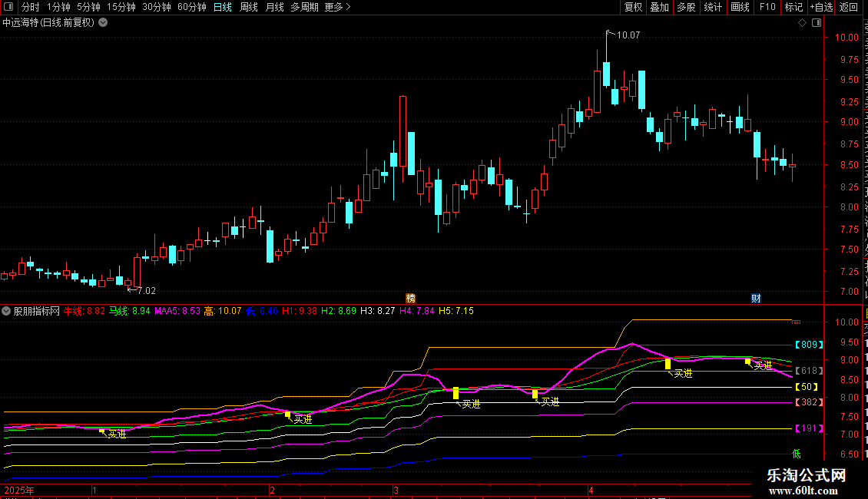Click the 【191】 level label
The image size is (868, 499).
(x=809, y=428)
